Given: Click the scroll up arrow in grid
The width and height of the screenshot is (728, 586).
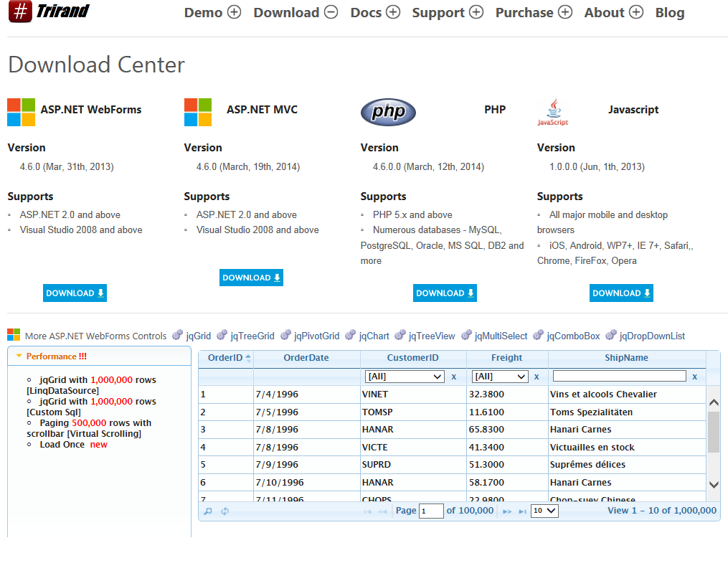Looking at the screenshot, I should point(714,402).
